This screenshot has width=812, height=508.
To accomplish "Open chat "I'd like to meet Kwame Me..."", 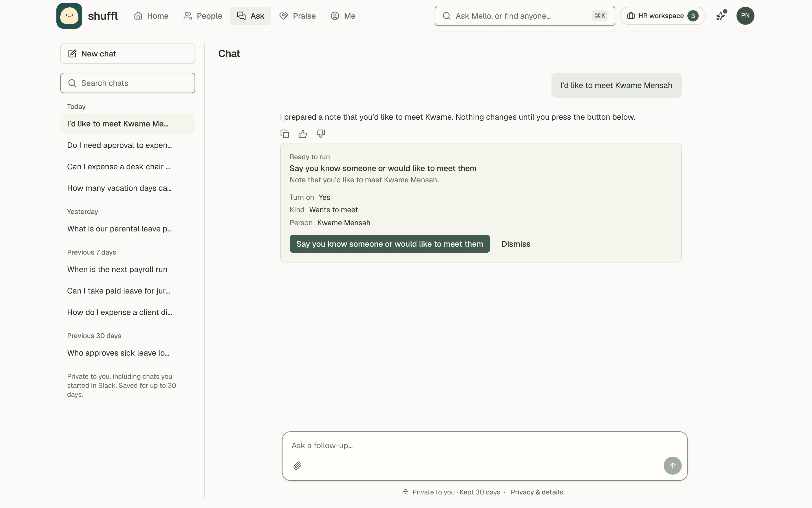I will pos(127,124).
